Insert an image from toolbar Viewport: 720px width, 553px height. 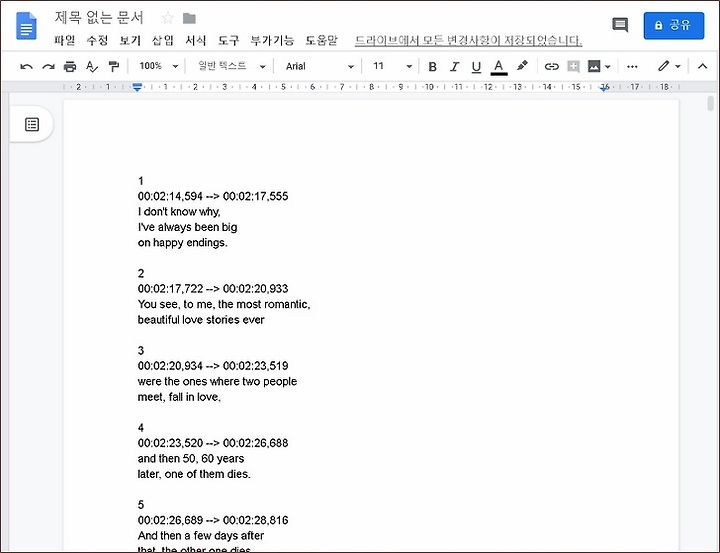594,67
